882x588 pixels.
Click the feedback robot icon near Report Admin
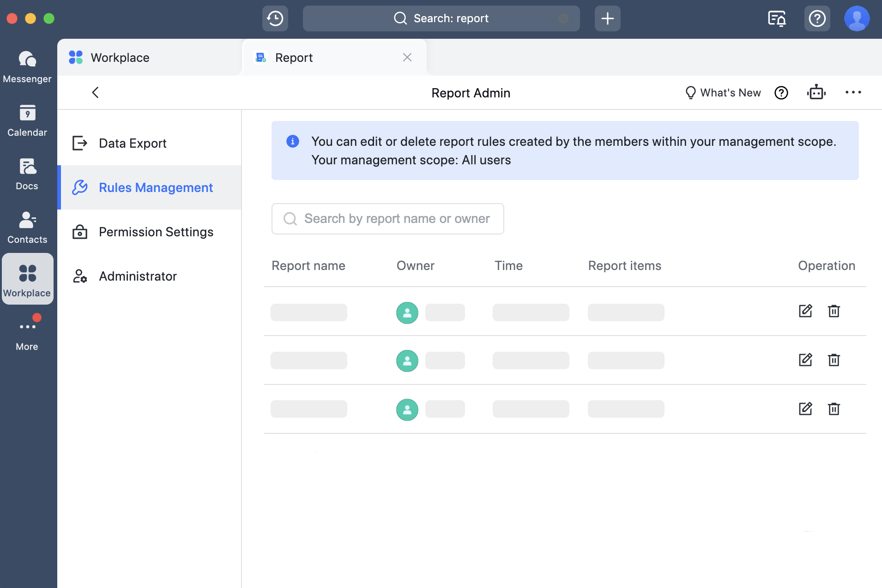pyautogui.click(x=816, y=92)
